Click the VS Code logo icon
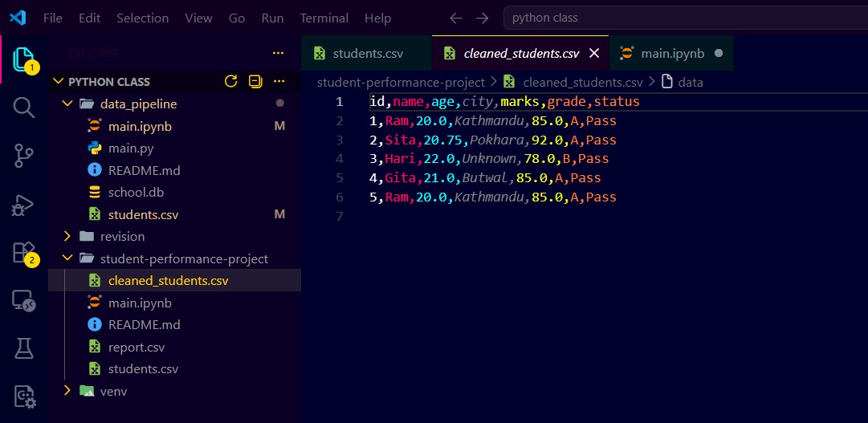 point(18,18)
